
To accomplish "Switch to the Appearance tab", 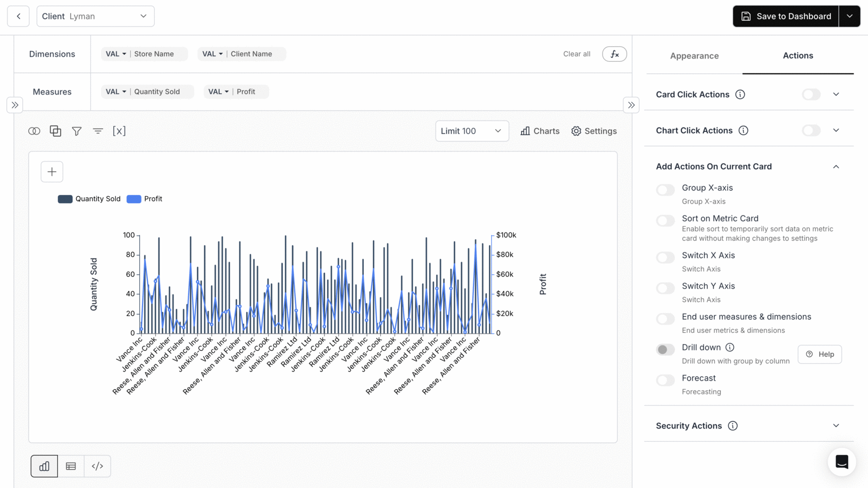I will pyautogui.click(x=694, y=55).
